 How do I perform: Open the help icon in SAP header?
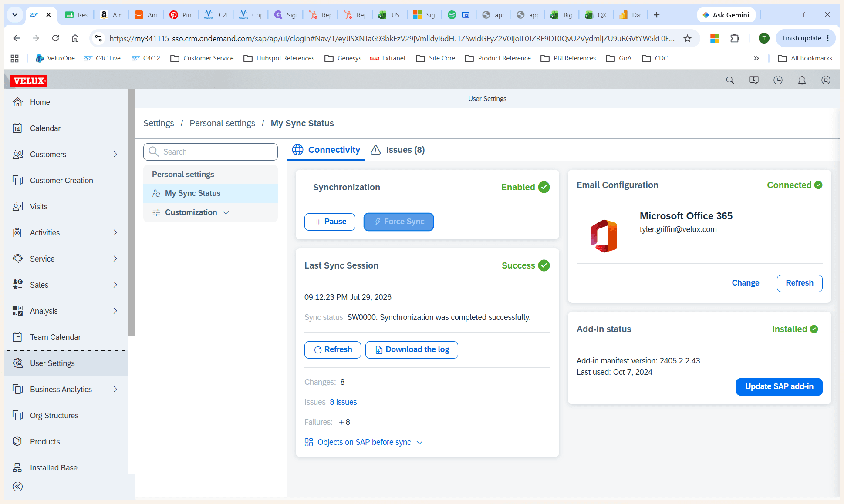(x=754, y=80)
